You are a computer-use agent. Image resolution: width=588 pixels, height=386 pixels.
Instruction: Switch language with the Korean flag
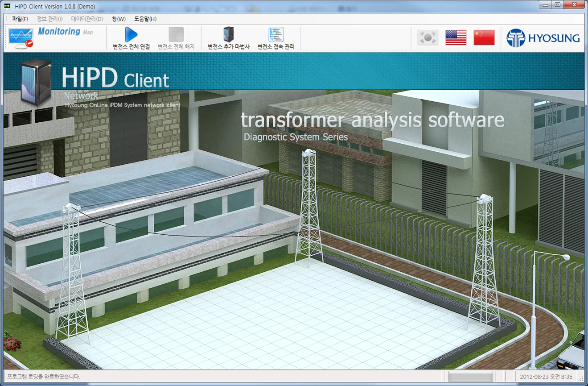coord(428,37)
